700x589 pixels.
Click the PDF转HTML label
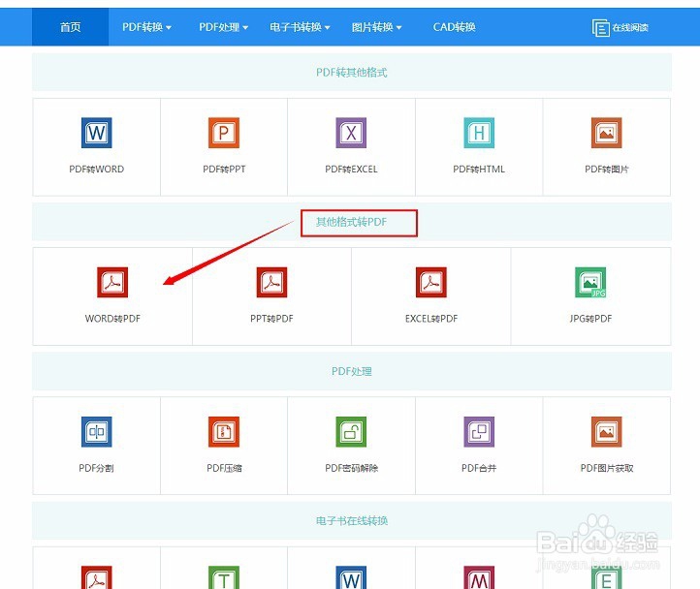tap(479, 170)
